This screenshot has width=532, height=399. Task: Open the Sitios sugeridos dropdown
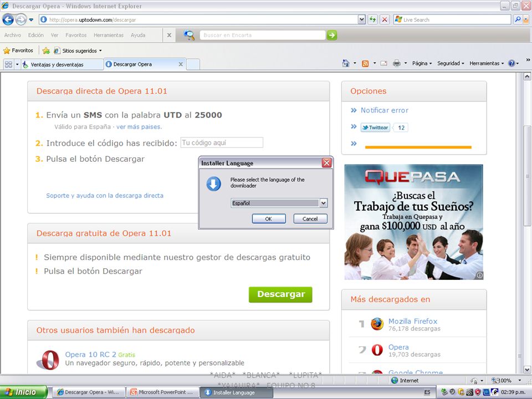(78, 50)
